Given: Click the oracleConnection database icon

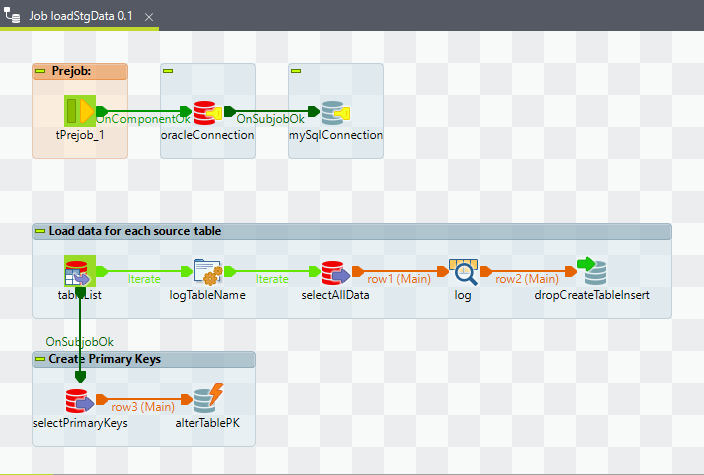Looking at the screenshot, I should [207, 111].
